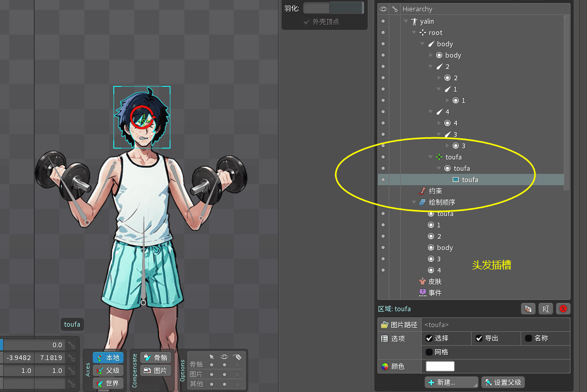The width and height of the screenshot is (587, 392).
Task: Collapse the 绘制顺序 draw order node
Action: [x=414, y=202]
